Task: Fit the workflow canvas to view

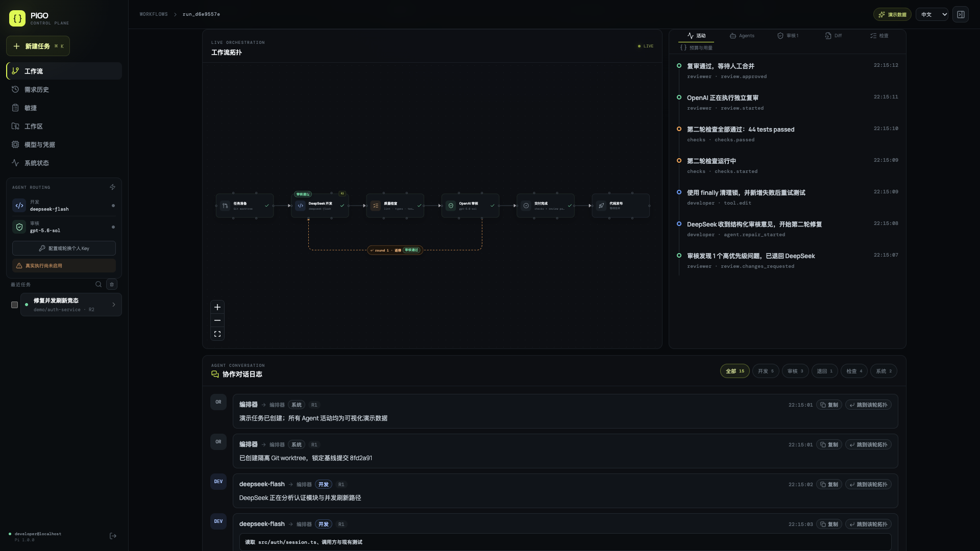Action: (217, 334)
